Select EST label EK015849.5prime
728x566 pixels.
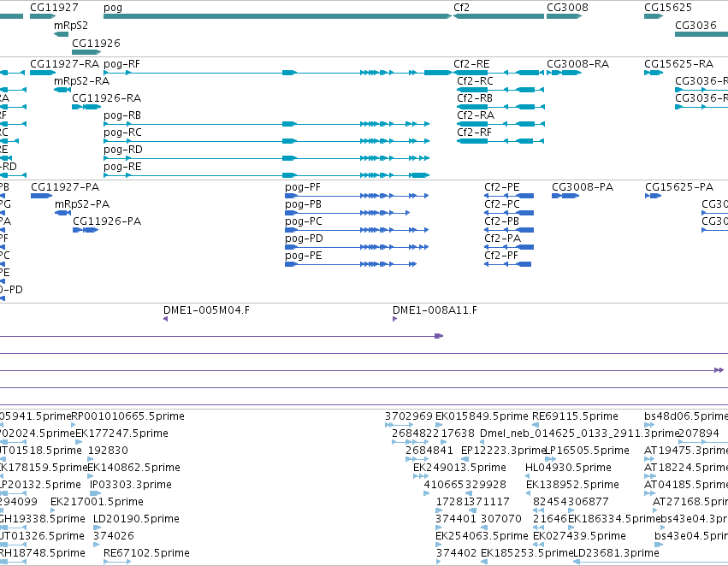click(482, 416)
